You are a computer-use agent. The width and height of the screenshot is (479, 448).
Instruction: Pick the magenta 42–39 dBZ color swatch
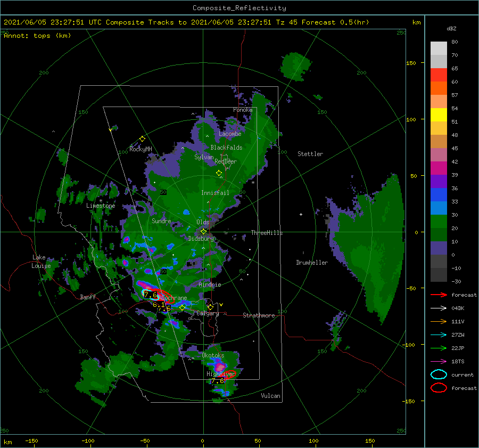tap(439, 168)
